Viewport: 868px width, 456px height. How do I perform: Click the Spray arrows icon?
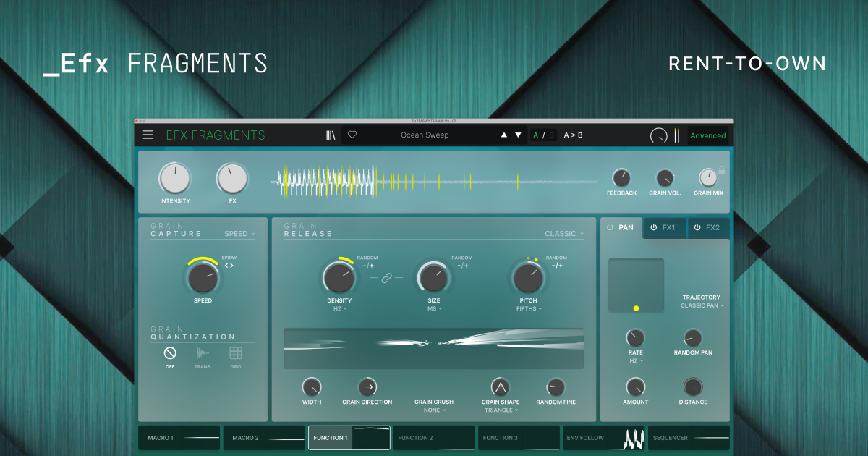229,266
